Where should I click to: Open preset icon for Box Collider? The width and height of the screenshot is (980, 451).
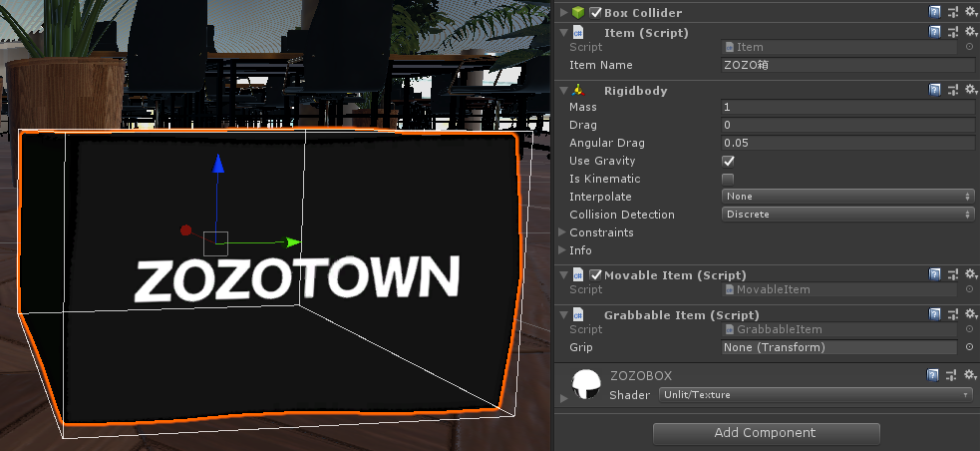click(x=952, y=12)
